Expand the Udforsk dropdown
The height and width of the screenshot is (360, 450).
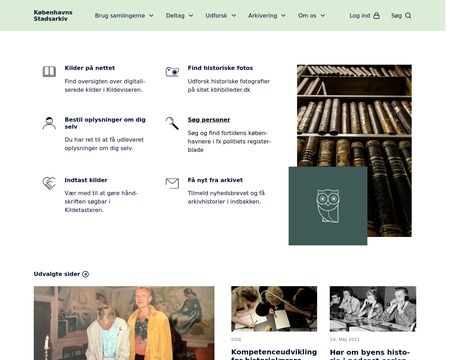[x=221, y=15]
